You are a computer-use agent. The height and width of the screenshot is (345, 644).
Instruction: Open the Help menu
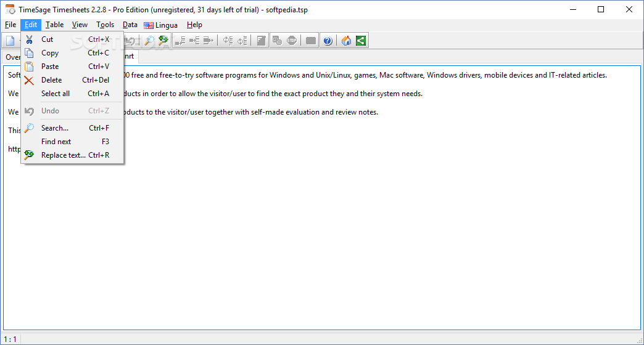coord(195,25)
